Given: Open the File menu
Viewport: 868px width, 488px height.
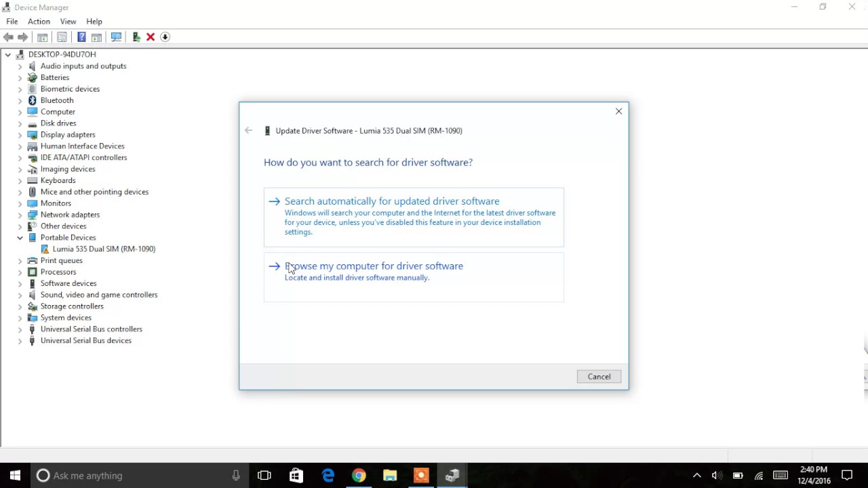Looking at the screenshot, I should (x=12, y=22).
